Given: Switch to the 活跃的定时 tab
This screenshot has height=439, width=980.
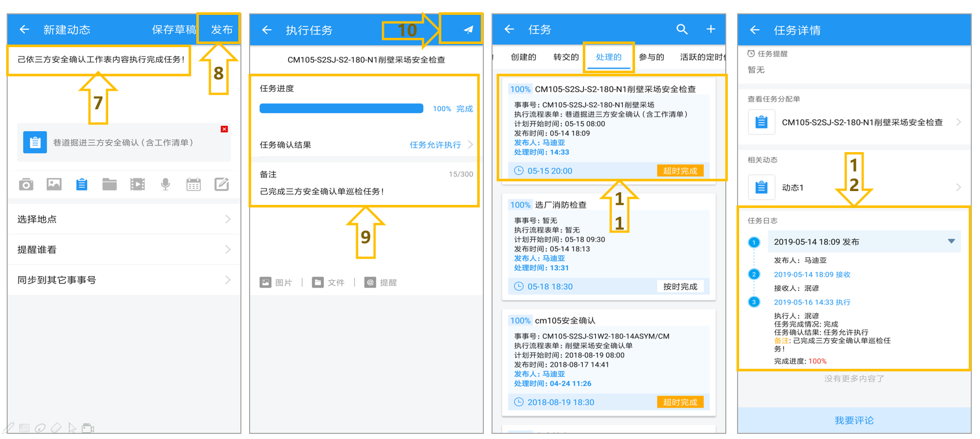Looking at the screenshot, I should 702,57.
